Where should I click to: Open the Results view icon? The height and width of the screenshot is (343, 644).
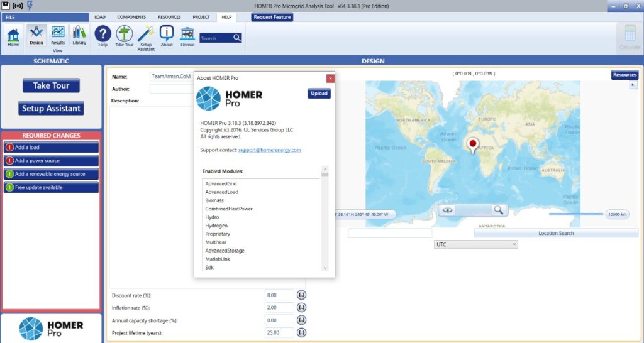click(58, 35)
